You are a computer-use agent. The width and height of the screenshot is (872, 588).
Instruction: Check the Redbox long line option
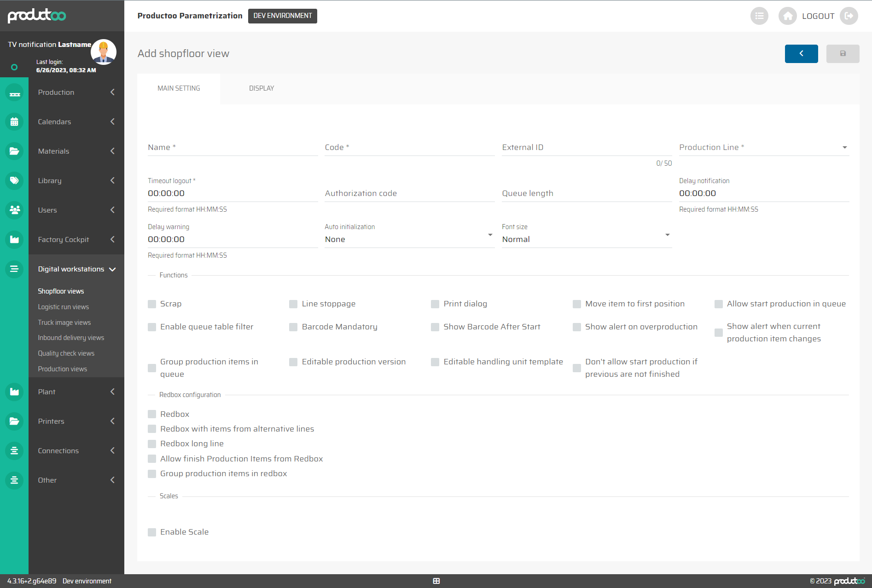(x=152, y=444)
